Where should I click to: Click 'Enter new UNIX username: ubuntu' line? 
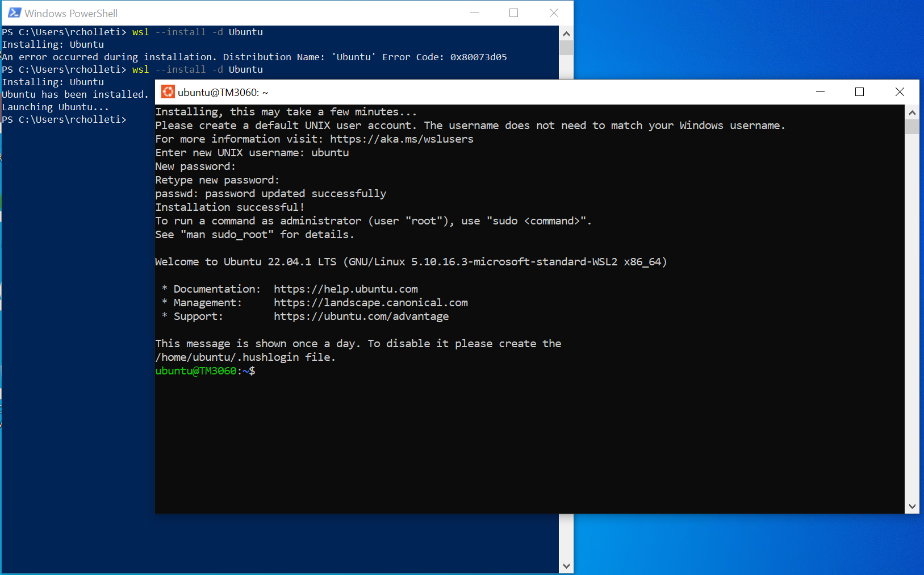252,153
